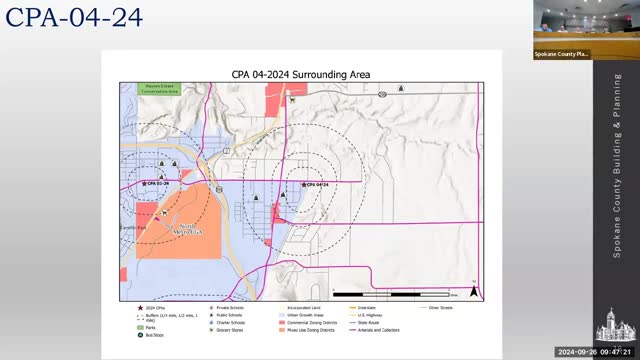Click the Commercial Zoning Districts red swatch
The image size is (640, 360).
[282, 322]
